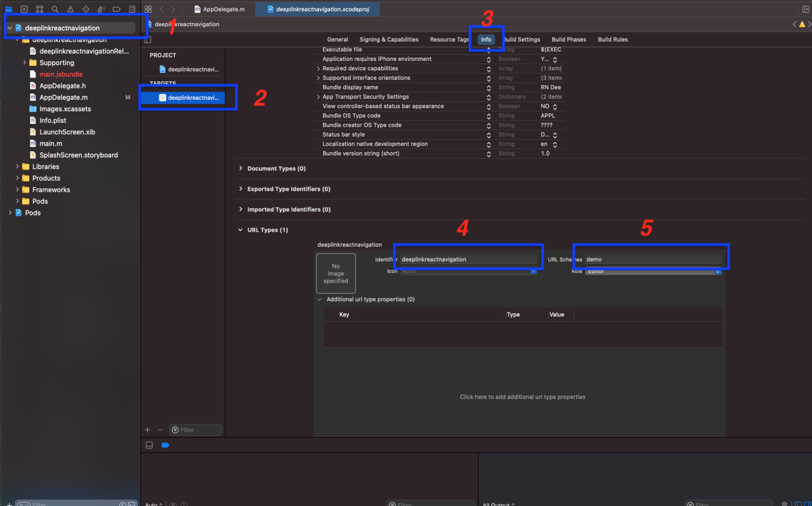
Task: Click the URL type Identifier field
Action: point(468,260)
